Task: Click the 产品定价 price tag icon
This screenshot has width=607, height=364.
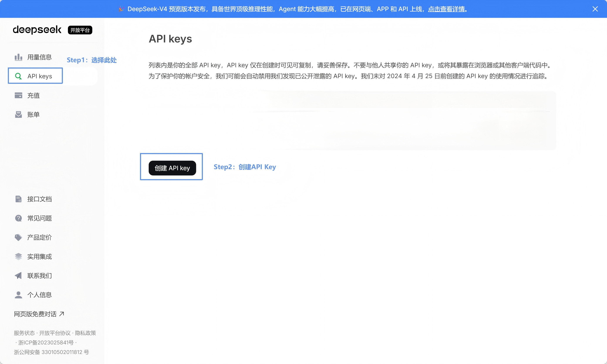Action: (18, 237)
